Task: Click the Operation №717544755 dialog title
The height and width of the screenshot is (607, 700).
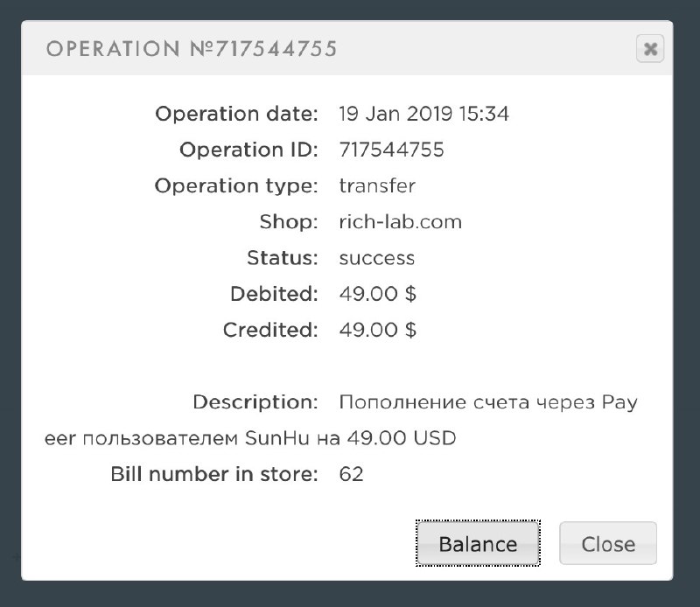Action: coord(192,49)
